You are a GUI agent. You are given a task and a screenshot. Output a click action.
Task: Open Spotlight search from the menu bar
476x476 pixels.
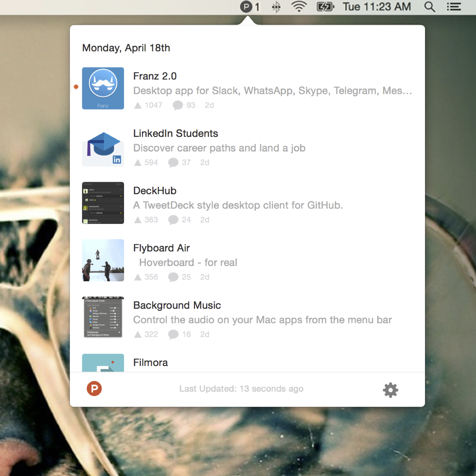[x=429, y=6]
